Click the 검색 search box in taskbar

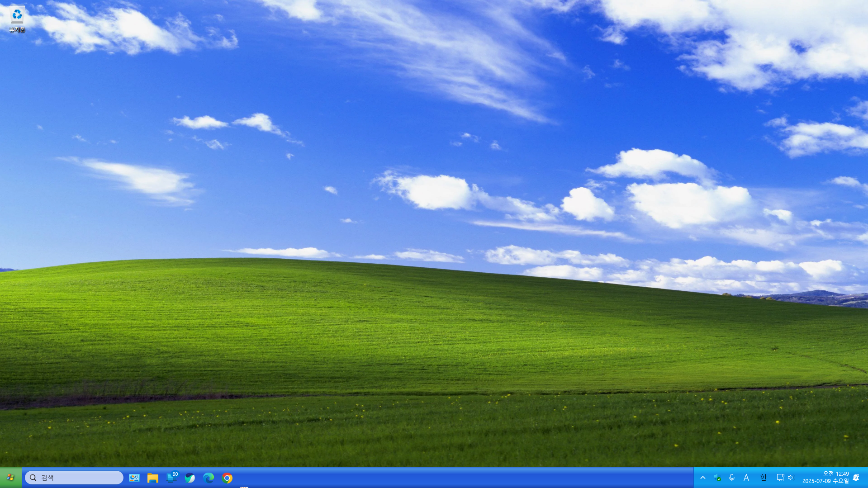74,478
